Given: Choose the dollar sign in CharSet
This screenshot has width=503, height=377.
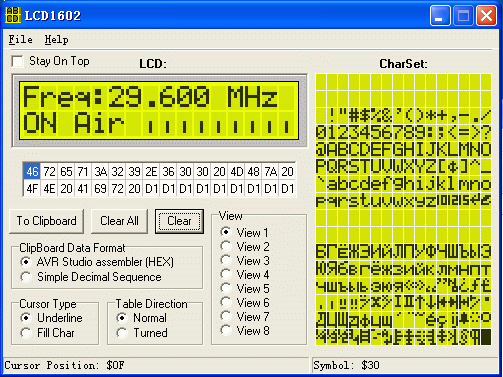Looking at the screenshot, I should 365,116.
